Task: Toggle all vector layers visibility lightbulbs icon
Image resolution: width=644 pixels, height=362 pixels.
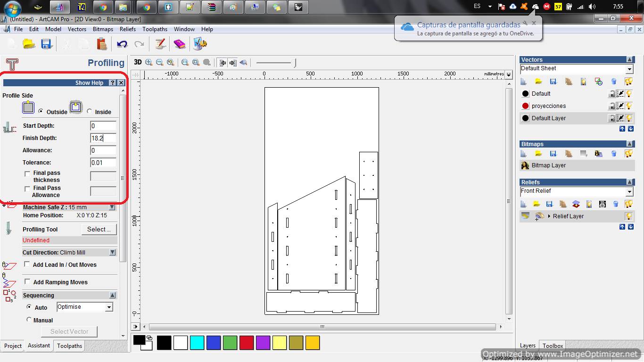Action: (x=628, y=82)
